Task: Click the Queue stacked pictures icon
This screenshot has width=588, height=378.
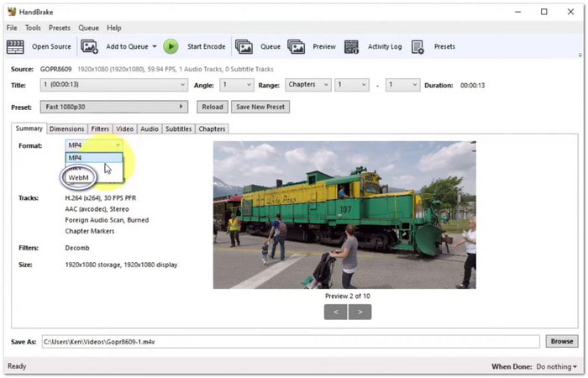Action: 244,47
